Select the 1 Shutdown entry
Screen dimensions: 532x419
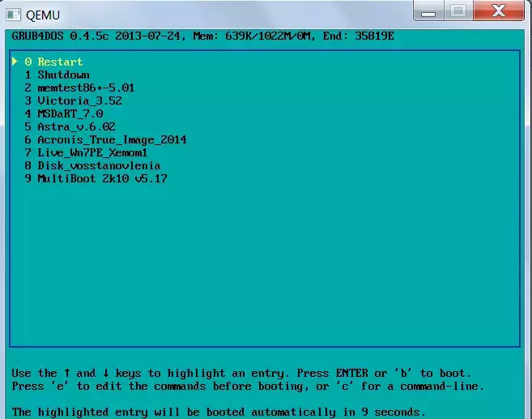click(57, 75)
